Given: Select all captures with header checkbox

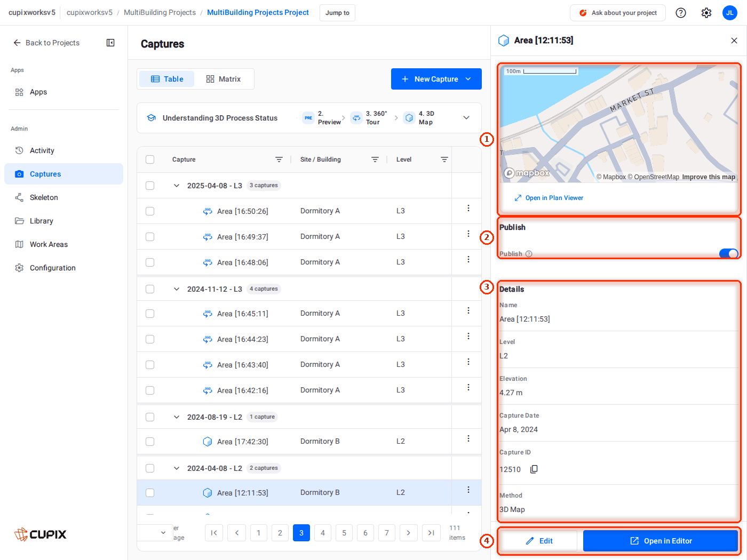Looking at the screenshot, I should tap(150, 159).
